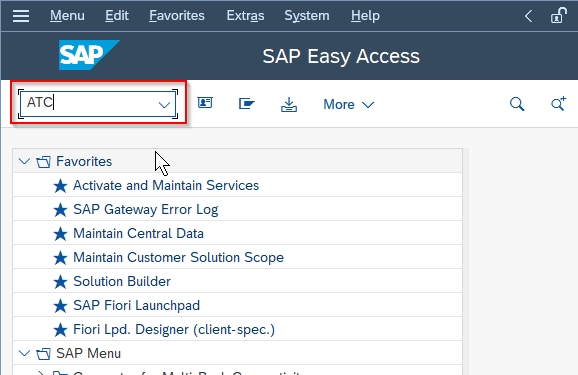The image size is (578, 375).
Task: Click the lock session icon
Action: tap(558, 15)
